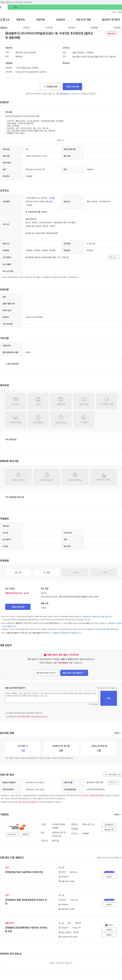Viewport: 122px width, 980px height.
Task: Click 세부보기 for 현대삼호중공업 조리보조 모집
Action: click(109, 905)
